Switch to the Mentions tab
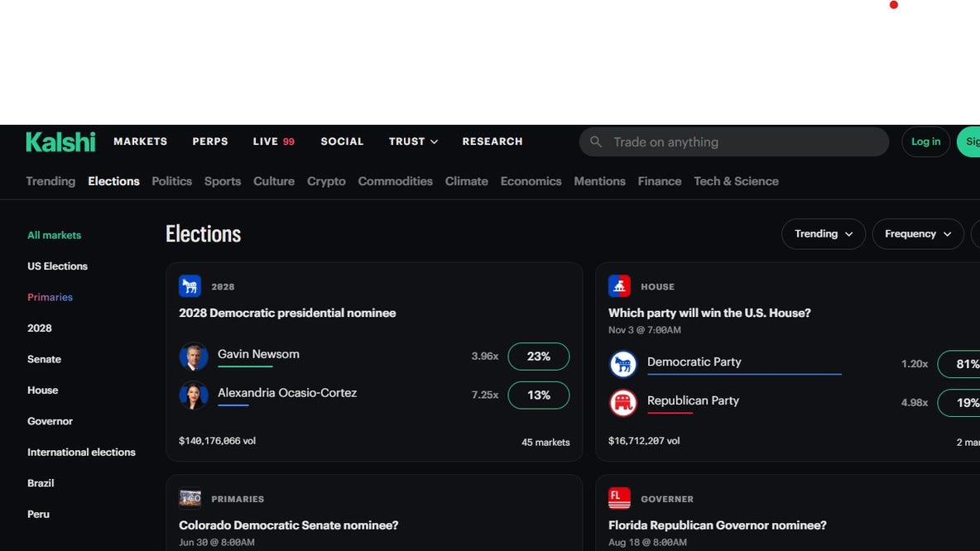 [599, 181]
